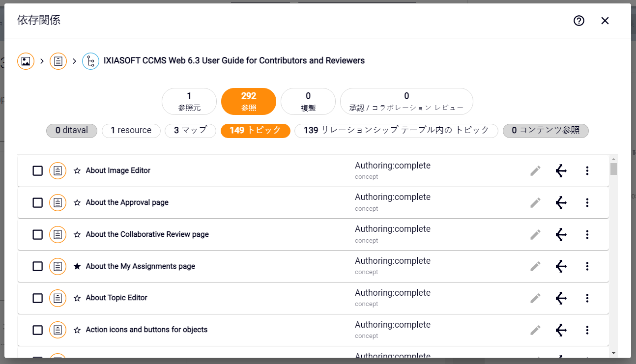
Task: Check the About Topic Editor checkbox
Action: pos(37,298)
